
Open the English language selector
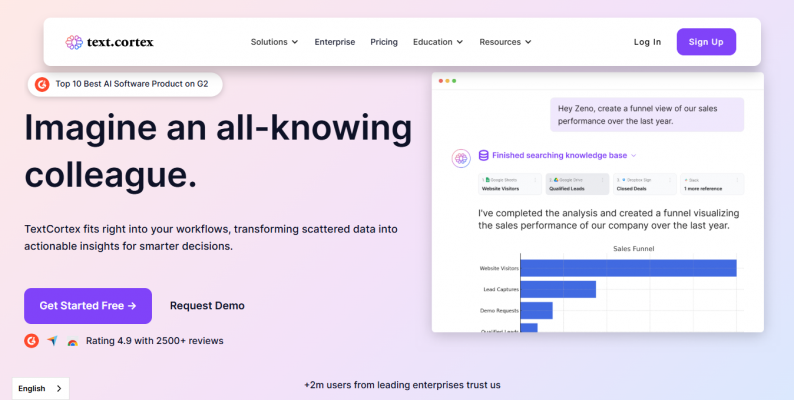point(41,388)
